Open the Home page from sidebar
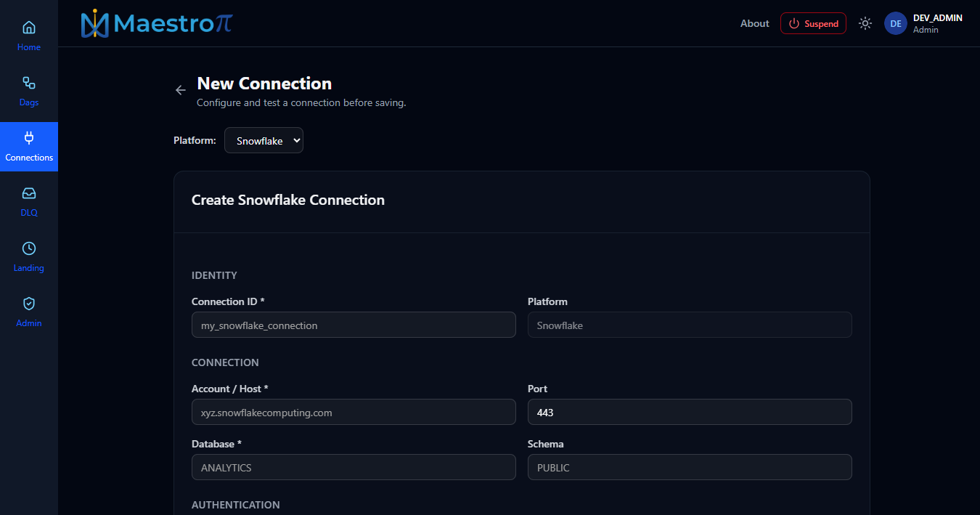Image resolution: width=980 pixels, height=515 pixels. pyautogui.click(x=29, y=36)
